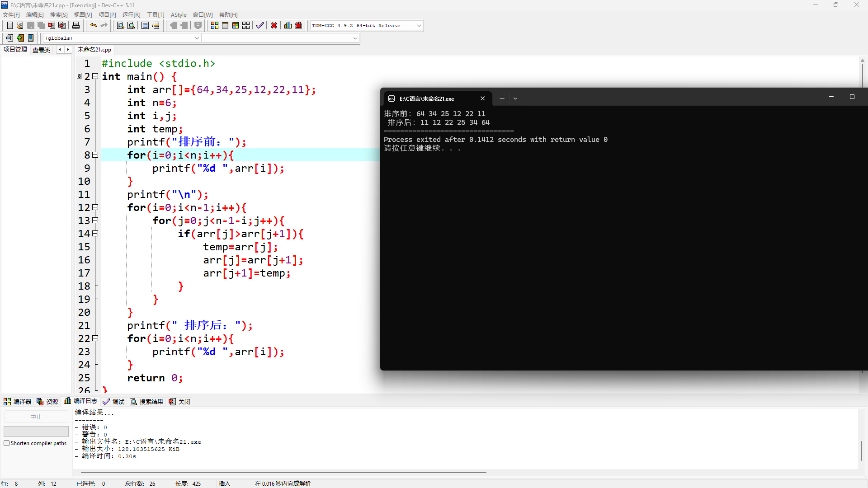
Task: Click the Compile icon in toolbar
Action: click(x=215, y=25)
